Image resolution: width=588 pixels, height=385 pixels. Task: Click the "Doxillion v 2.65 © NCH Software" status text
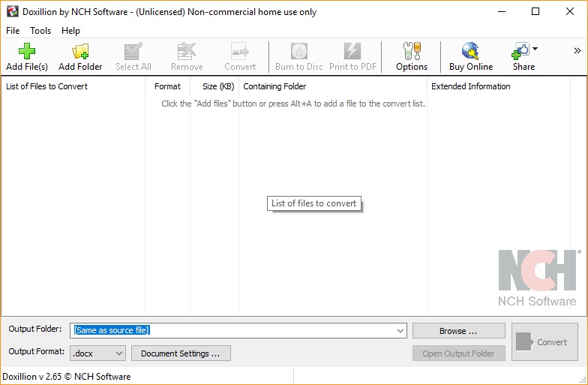click(67, 377)
